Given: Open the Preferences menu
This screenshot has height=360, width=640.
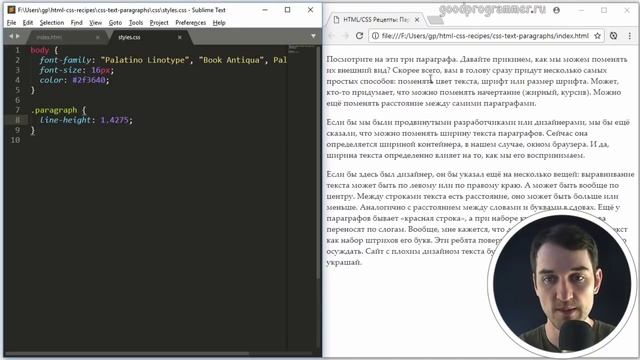Looking at the screenshot, I should click(x=191, y=23).
